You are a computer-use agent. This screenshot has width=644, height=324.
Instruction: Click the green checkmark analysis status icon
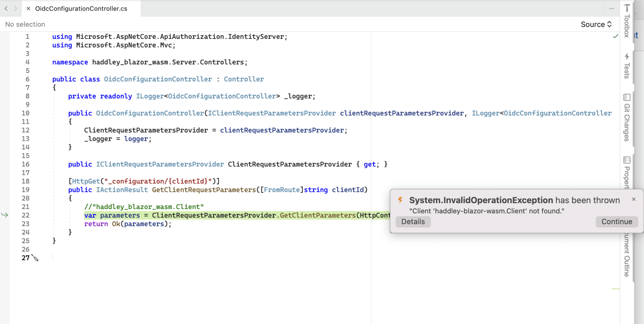615,36
